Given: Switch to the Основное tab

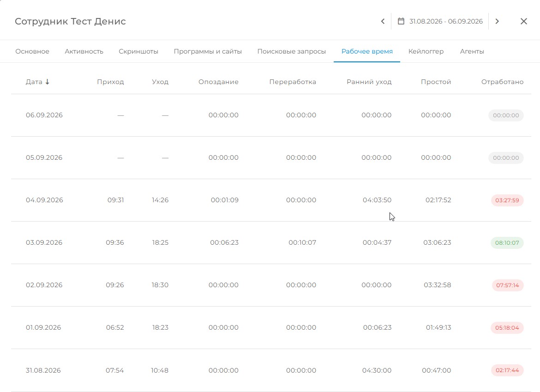Looking at the screenshot, I should 32,51.
